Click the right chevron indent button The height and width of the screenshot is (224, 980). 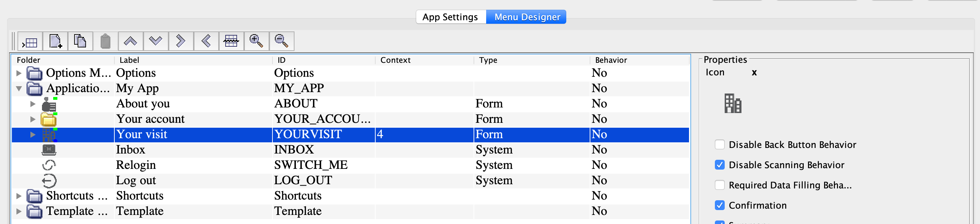[181, 42]
